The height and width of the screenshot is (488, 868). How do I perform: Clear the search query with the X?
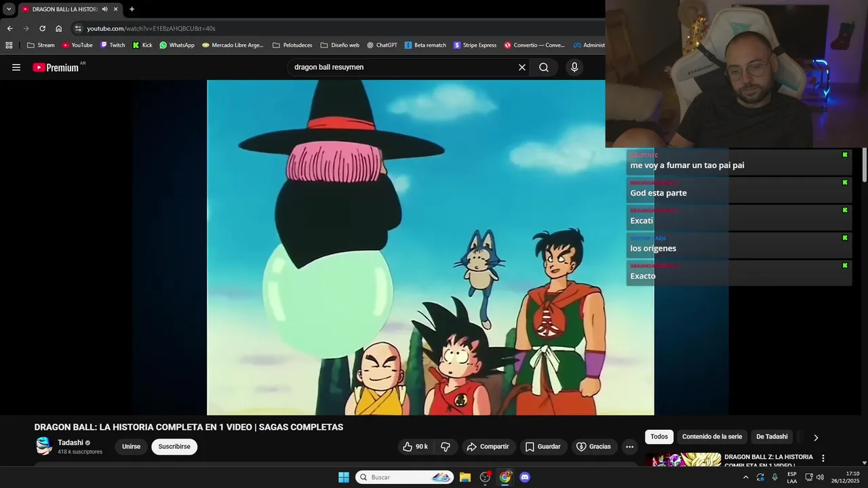click(522, 67)
